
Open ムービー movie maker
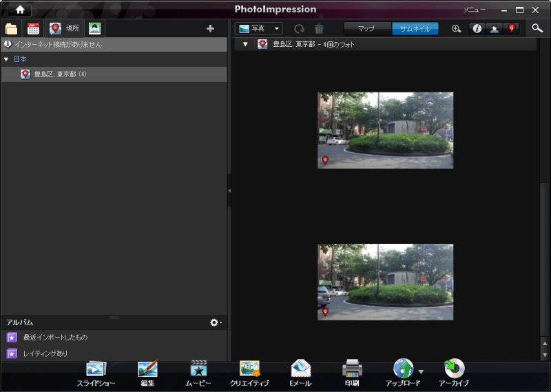tap(198, 373)
